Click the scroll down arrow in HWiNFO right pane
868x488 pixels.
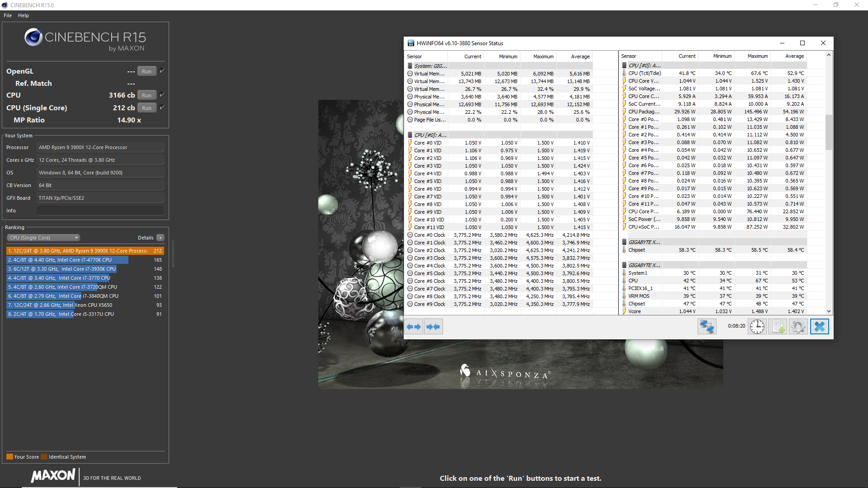829,311
